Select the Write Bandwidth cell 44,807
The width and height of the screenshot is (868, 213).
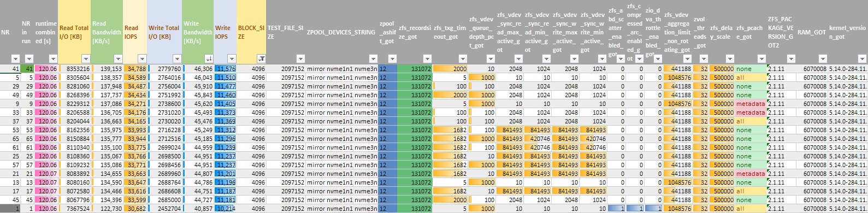click(x=198, y=174)
